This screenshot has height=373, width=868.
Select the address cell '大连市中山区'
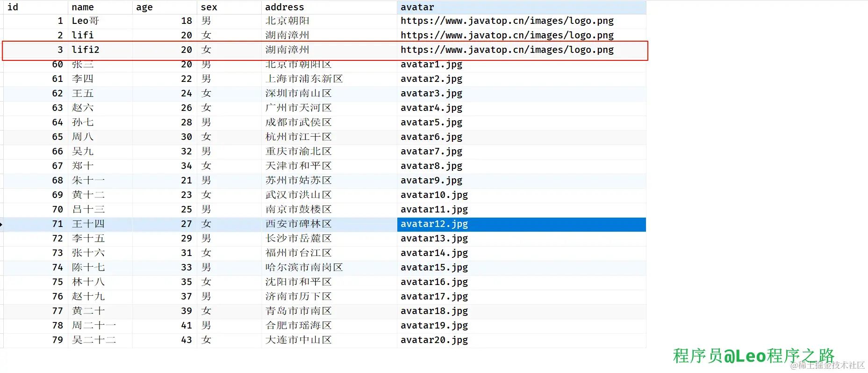coord(329,340)
